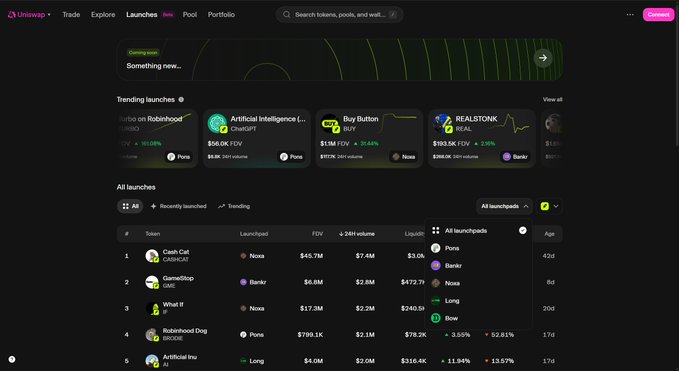Click the REALSTONK token logo

point(442,123)
